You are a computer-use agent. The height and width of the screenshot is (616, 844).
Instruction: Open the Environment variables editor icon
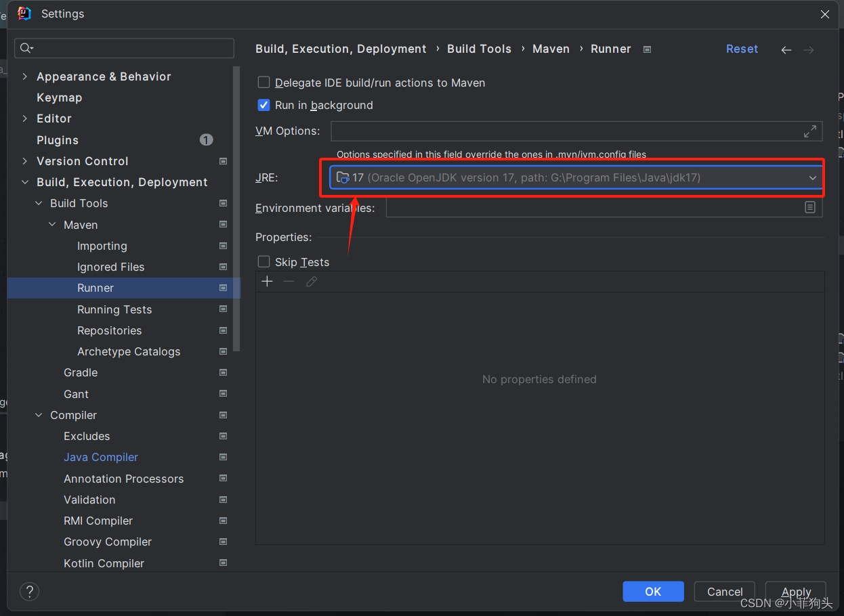click(x=810, y=208)
